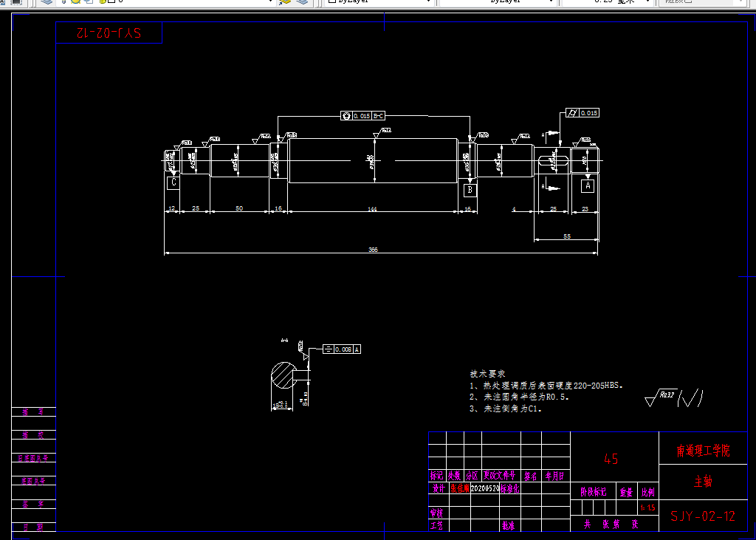756x540 pixels.
Task: Select drawing number SJY-02-12 in title block
Action: click(703, 516)
